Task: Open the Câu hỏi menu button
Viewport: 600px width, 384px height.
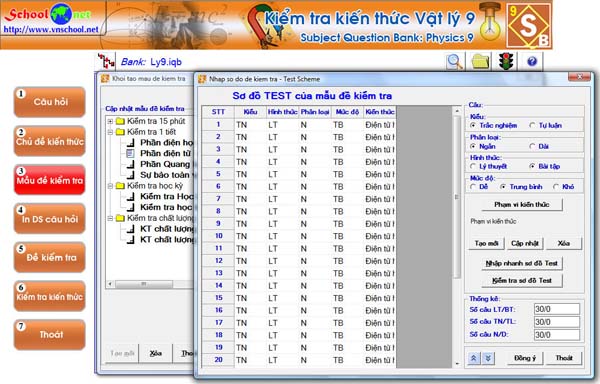Action: pyautogui.click(x=50, y=102)
